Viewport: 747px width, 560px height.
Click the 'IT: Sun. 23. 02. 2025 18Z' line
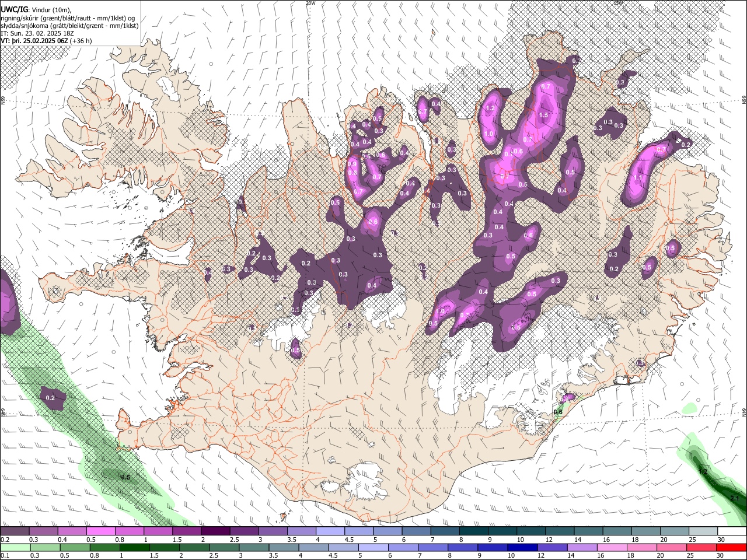[37, 33]
